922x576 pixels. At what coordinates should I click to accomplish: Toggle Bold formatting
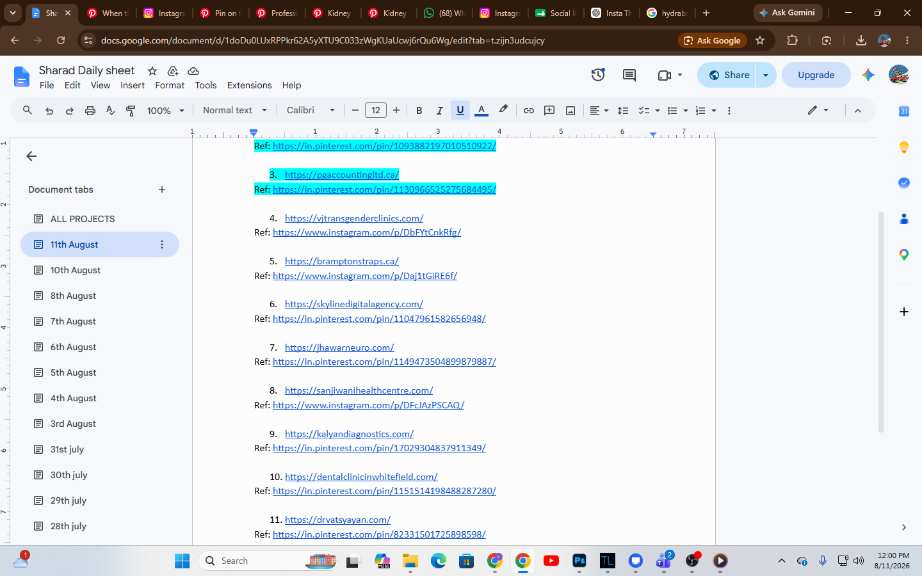[419, 110]
